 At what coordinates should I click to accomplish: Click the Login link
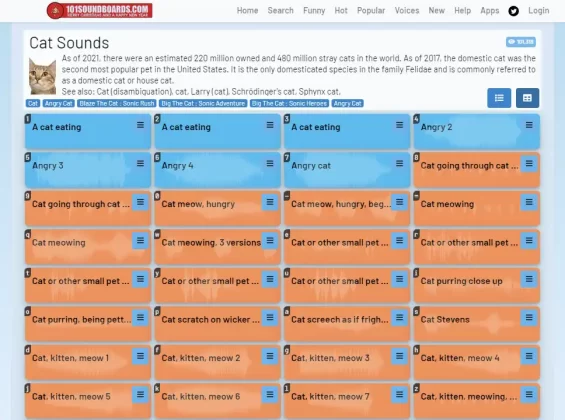(x=539, y=11)
